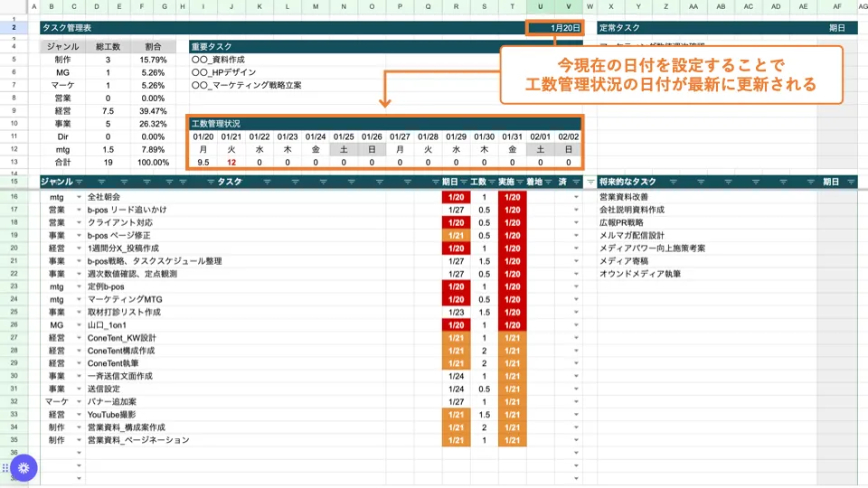Viewport: 868px width, 488px height.
Task: Open 済 dropdown for 全社朝会 row
Action: coord(576,197)
